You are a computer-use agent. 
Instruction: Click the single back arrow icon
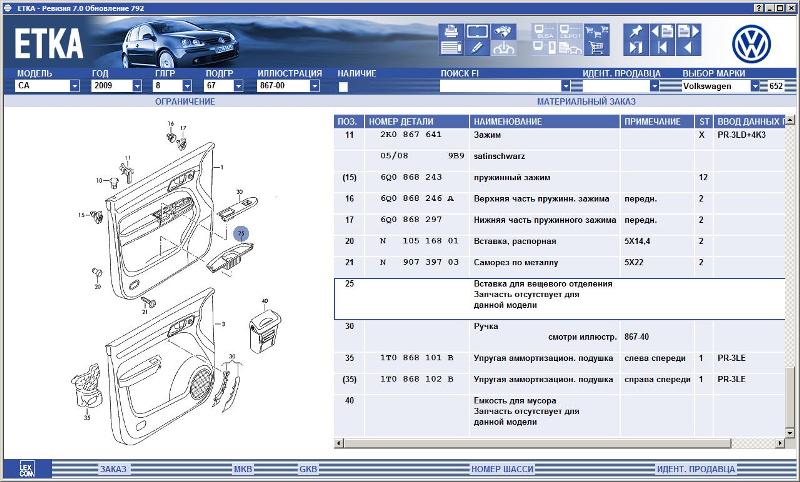pyautogui.click(x=688, y=48)
